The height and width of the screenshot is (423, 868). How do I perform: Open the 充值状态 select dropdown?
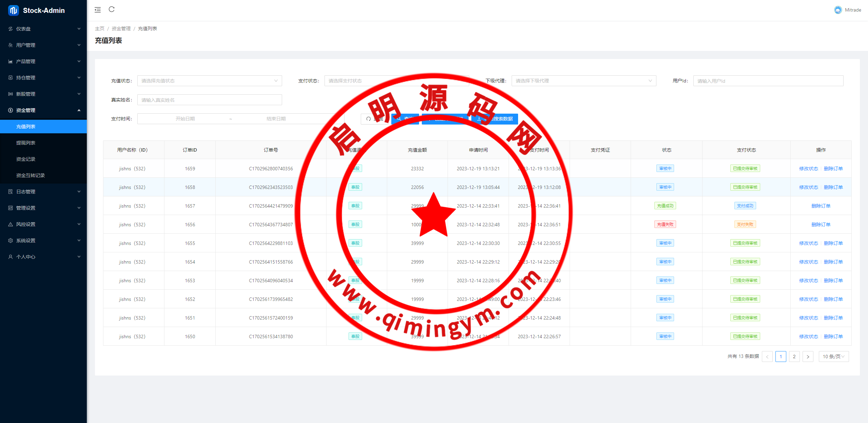point(209,81)
